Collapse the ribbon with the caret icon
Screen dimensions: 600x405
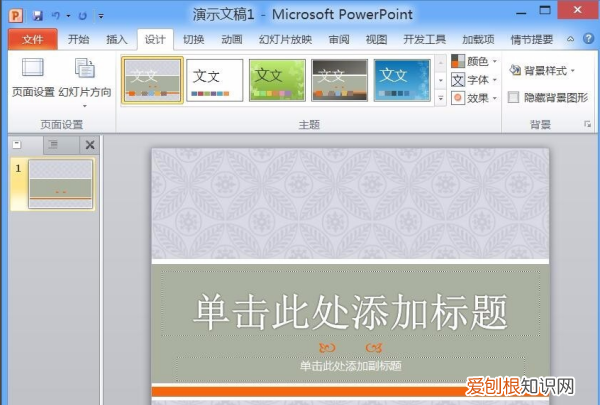[571, 39]
